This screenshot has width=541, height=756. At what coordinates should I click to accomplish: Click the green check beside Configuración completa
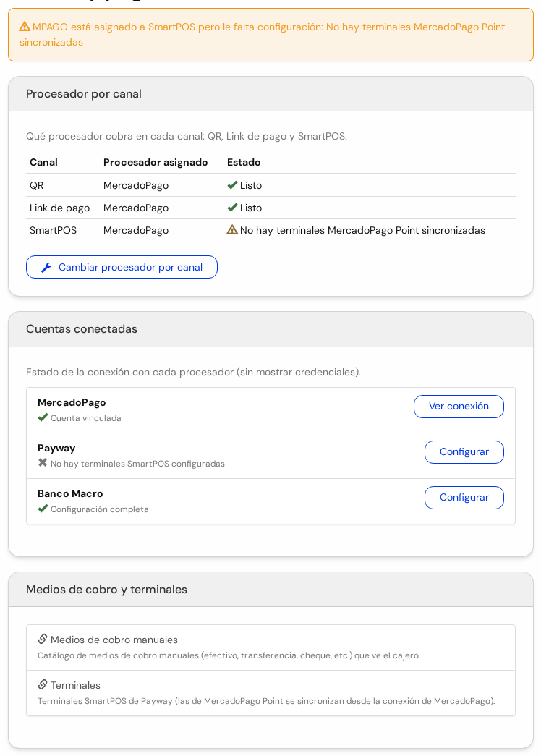pos(43,509)
